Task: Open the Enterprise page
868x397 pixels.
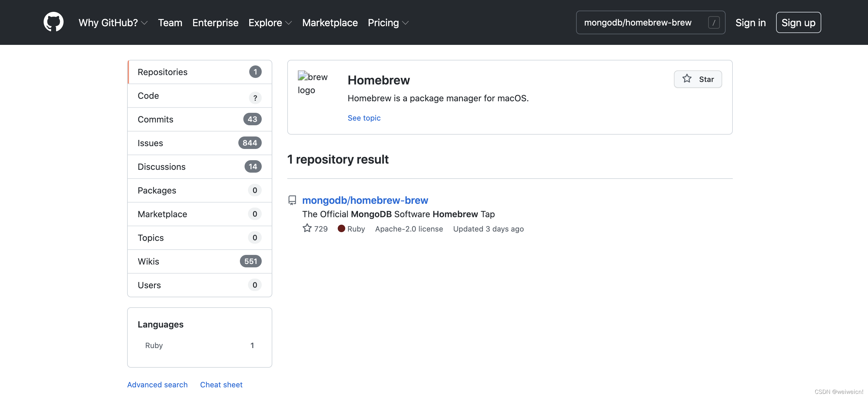Action: [x=215, y=22]
